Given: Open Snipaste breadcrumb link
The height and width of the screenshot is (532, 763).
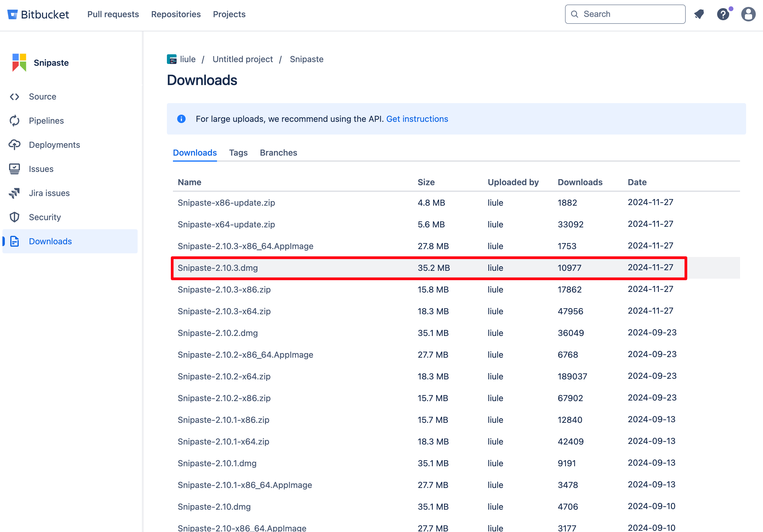Looking at the screenshot, I should click(306, 59).
